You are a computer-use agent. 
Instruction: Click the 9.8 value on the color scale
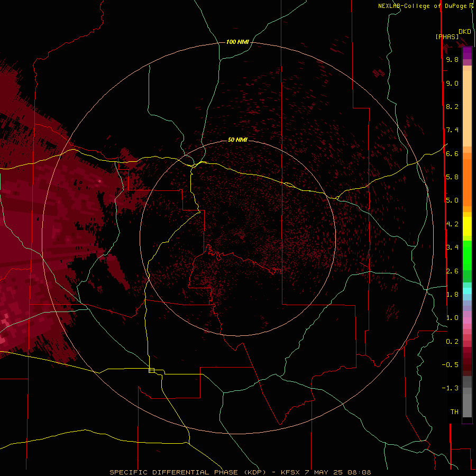click(x=452, y=59)
